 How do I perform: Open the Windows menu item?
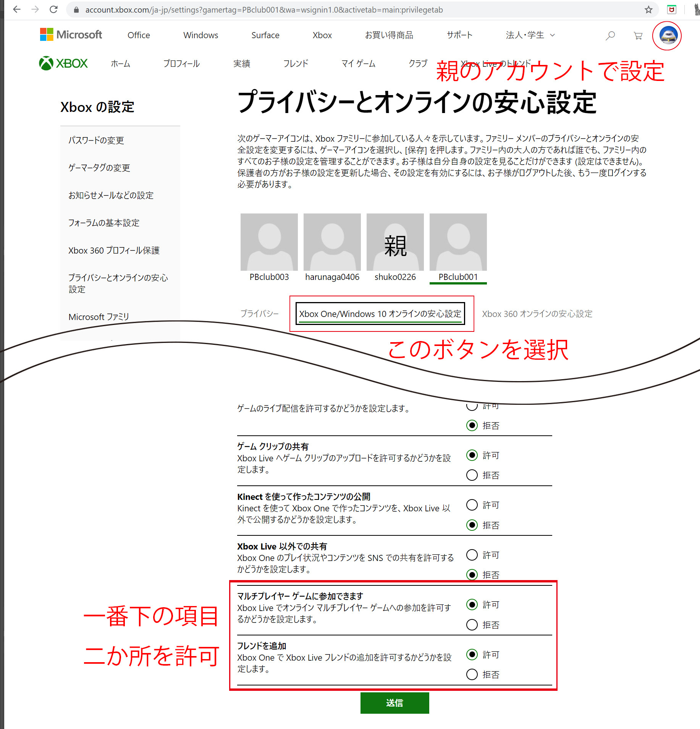coord(200,35)
